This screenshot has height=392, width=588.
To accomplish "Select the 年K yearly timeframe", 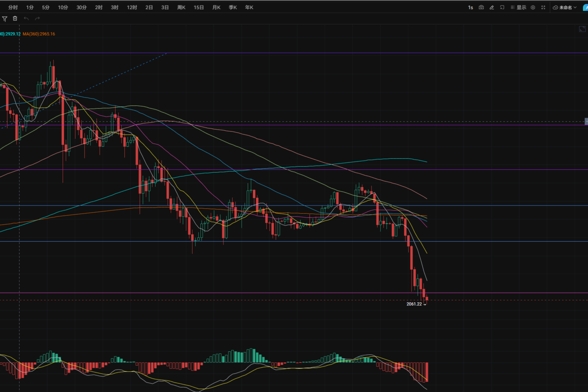I will tap(249, 7).
